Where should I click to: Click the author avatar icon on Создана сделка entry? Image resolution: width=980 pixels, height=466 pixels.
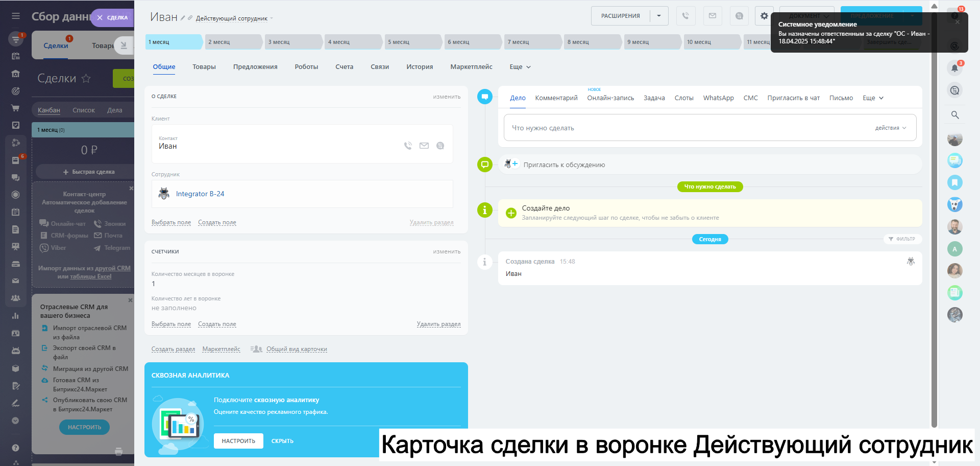coord(911,262)
